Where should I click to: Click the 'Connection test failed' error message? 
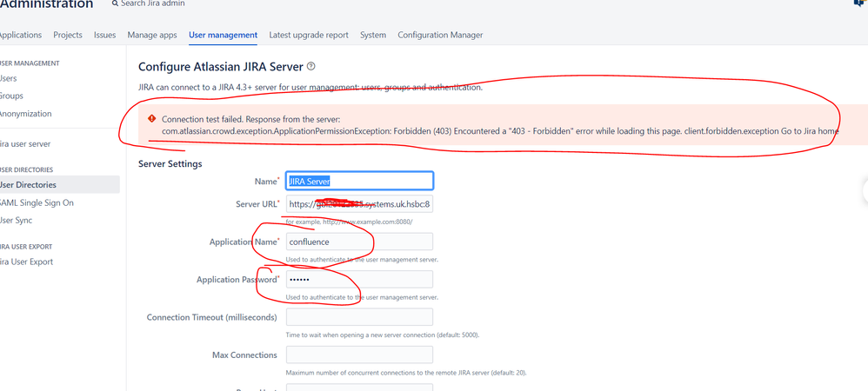pyautogui.click(x=500, y=125)
